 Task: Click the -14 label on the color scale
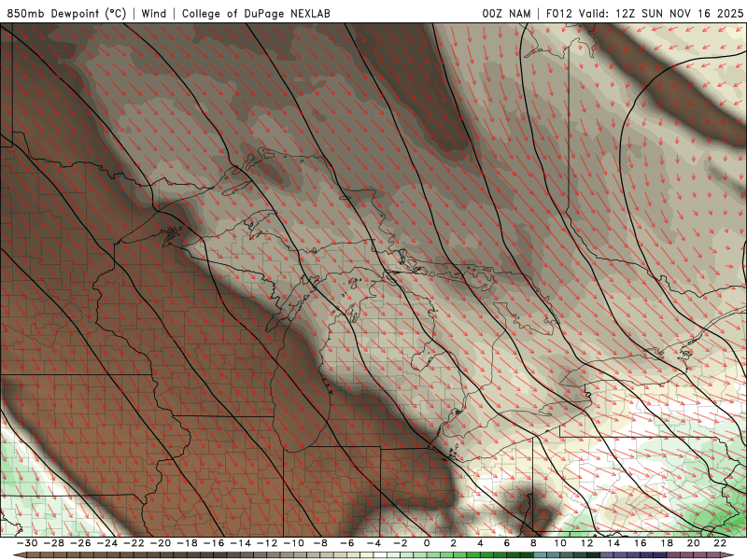point(241,543)
